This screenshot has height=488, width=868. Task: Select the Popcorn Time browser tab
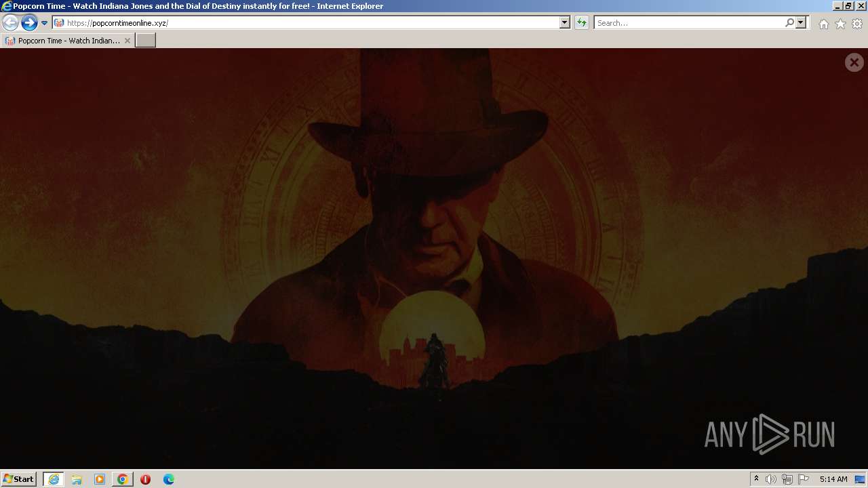tap(68, 41)
